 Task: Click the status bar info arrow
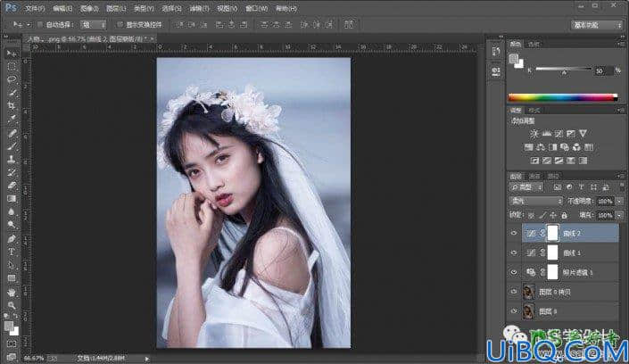pos(147,359)
